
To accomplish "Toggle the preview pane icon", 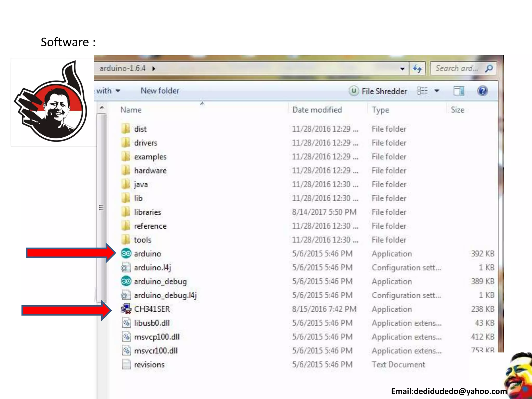I will coord(459,91).
